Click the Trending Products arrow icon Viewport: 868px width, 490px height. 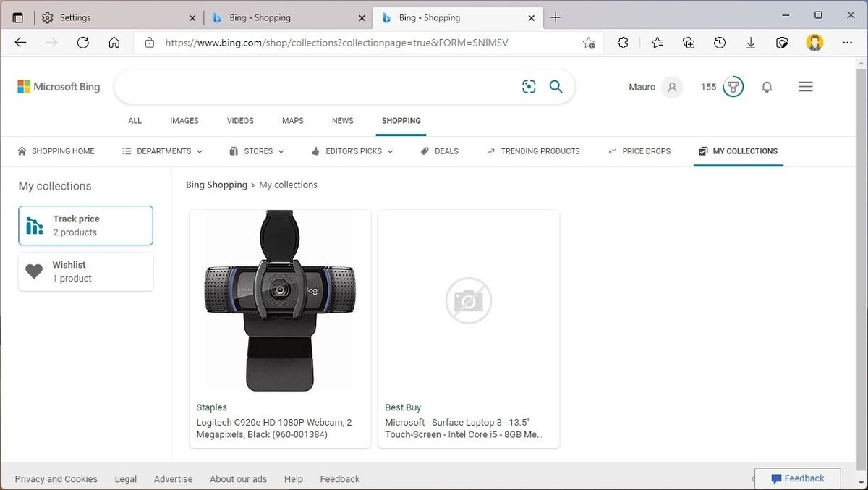pos(491,151)
